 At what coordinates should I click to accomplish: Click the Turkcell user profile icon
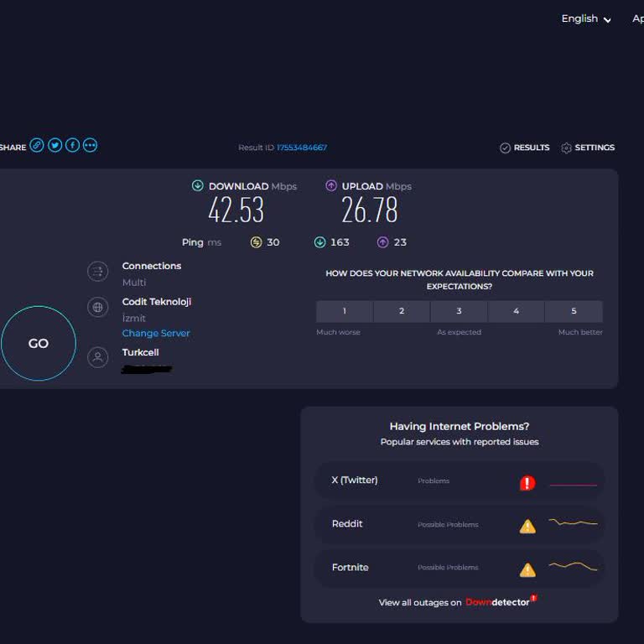[98, 357]
